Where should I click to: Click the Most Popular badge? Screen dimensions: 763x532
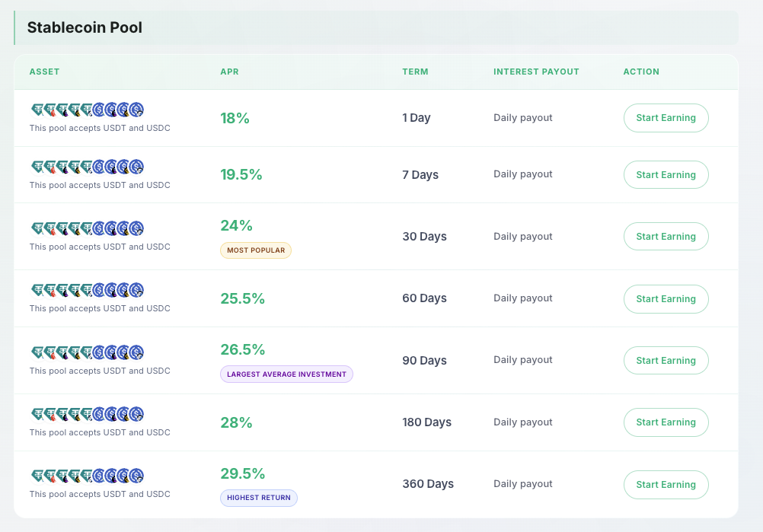pyautogui.click(x=256, y=250)
